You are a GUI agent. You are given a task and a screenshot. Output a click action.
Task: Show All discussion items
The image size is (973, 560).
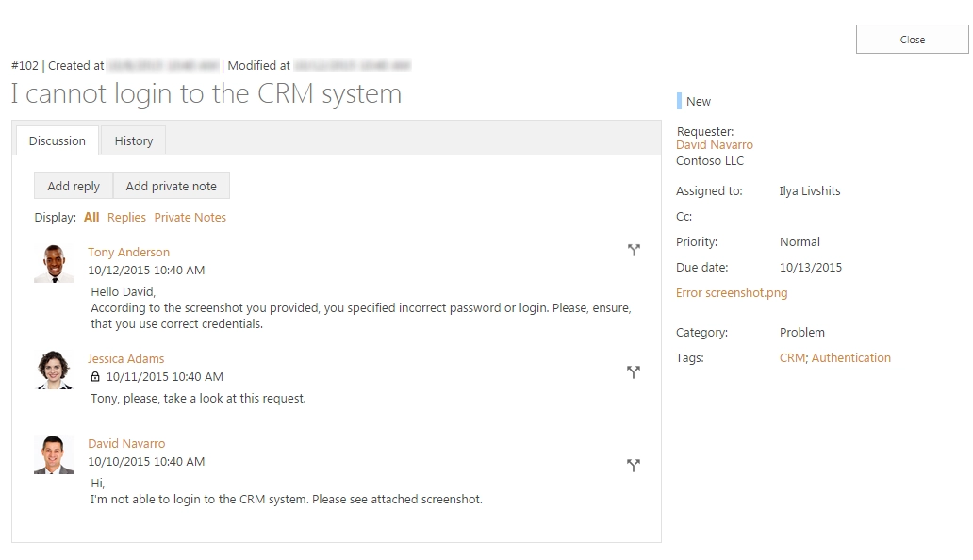click(x=91, y=217)
